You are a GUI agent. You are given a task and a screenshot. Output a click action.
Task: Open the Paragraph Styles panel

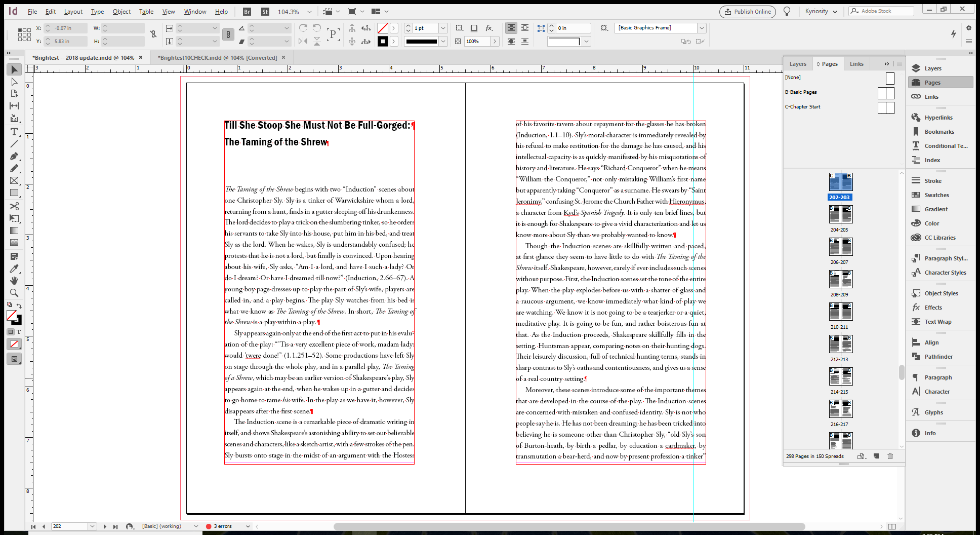941,258
